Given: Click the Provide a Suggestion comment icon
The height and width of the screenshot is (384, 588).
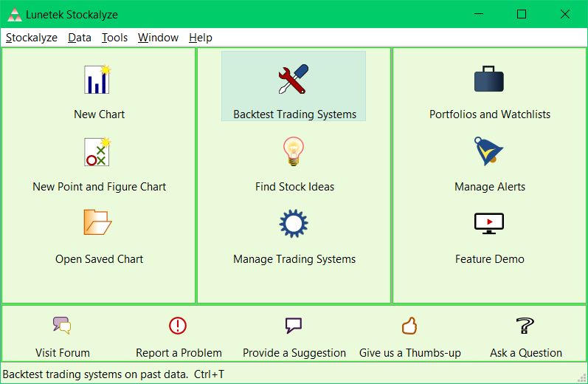Looking at the screenshot, I should [x=294, y=326].
